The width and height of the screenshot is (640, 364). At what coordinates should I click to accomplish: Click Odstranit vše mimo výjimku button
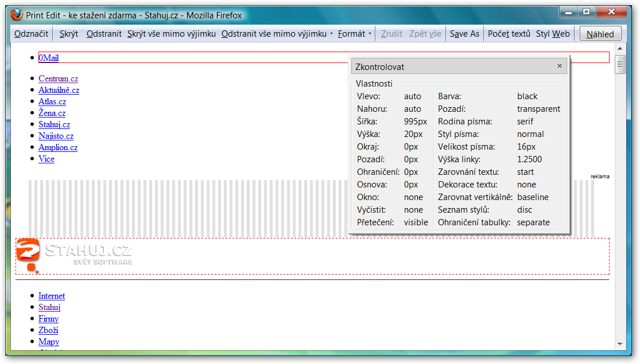(274, 34)
